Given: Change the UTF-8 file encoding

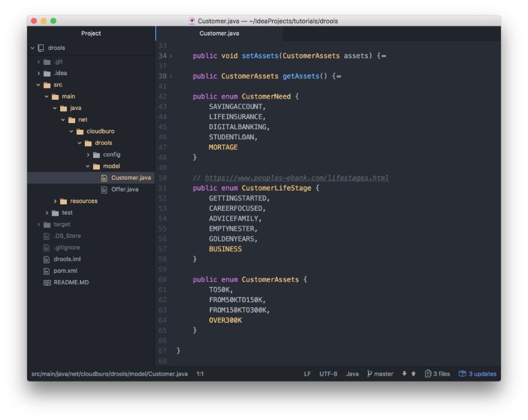Looking at the screenshot, I should [x=328, y=374].
